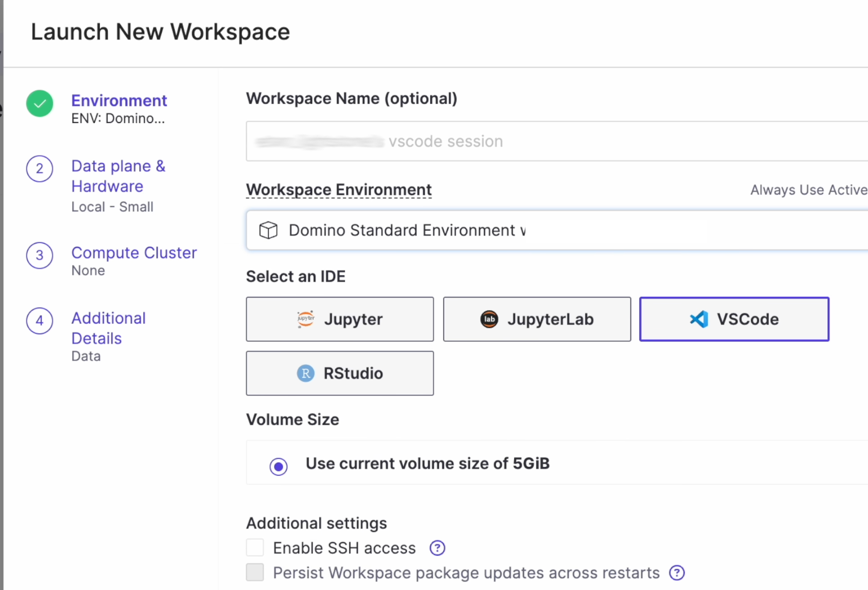Select the current volume size 5GiB radio
868x590 pixels.
pos(278,466)
